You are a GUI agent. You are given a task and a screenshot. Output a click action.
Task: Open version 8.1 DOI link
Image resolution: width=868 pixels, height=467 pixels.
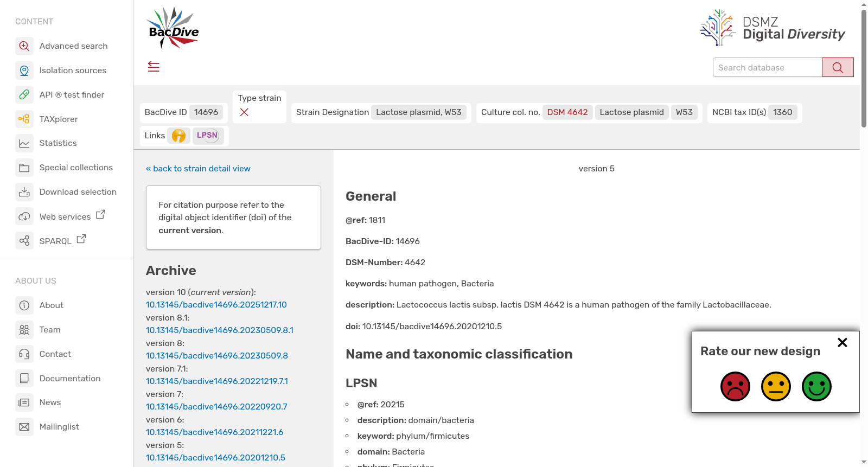coord(220,330)
